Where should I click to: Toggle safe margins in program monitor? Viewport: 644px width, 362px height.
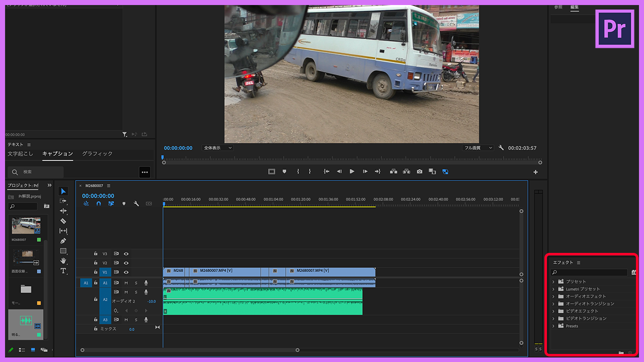pyautogui.click(x=272, y=171)
